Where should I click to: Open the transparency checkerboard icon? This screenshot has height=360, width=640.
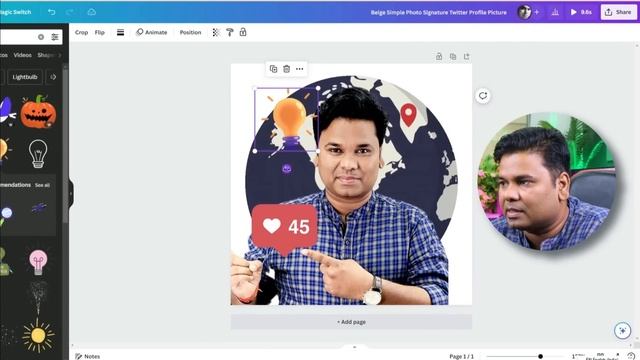216,32
